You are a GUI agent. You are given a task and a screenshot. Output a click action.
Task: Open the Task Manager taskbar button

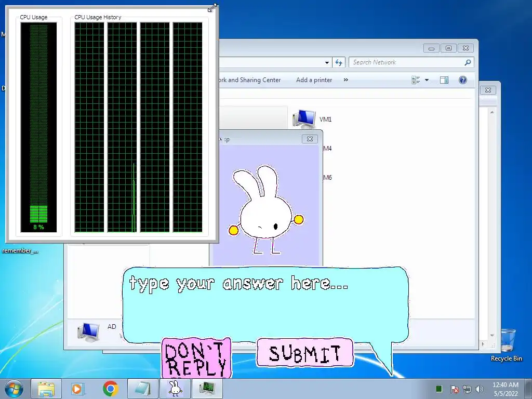click(207, 389)
